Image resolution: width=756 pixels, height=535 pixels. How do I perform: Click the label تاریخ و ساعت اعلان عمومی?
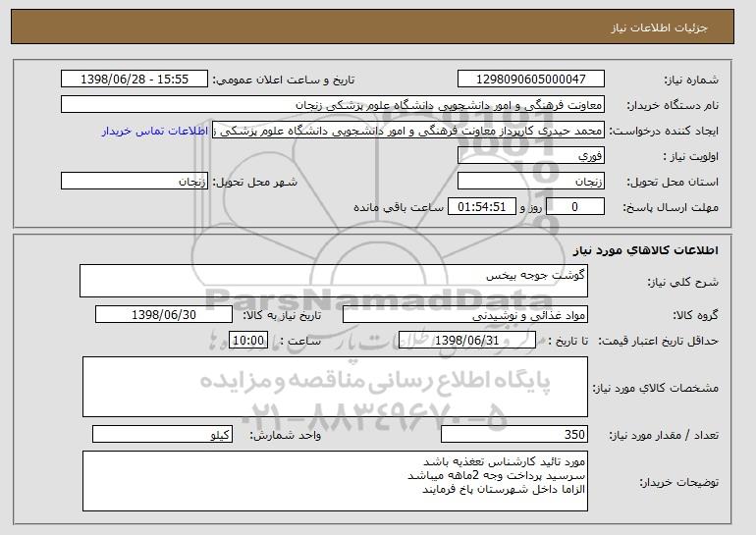click(284, 80)
